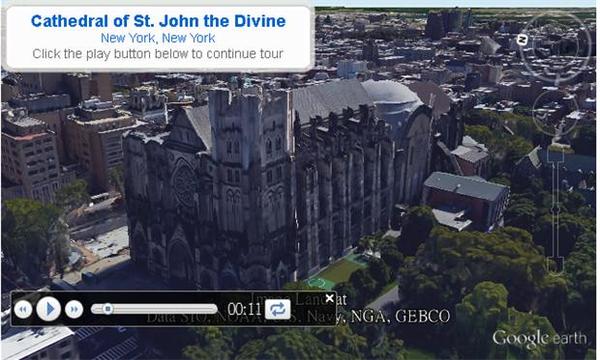Click the tour progress slider handle
600x360 pixels.
108,309
